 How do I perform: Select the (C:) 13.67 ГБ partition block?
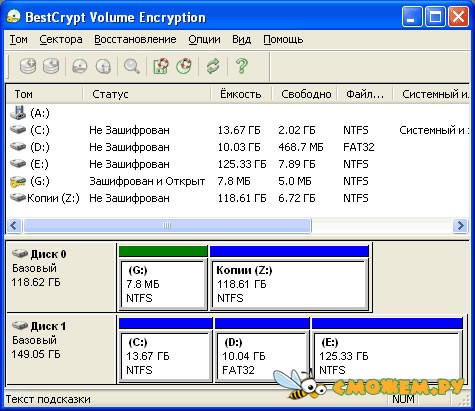click(166, 356)
